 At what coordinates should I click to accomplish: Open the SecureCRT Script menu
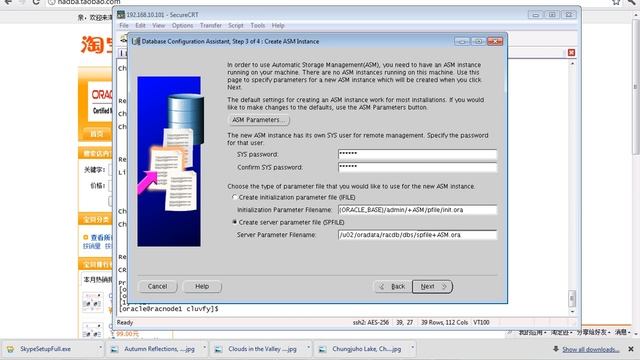(x=236, y=25)
